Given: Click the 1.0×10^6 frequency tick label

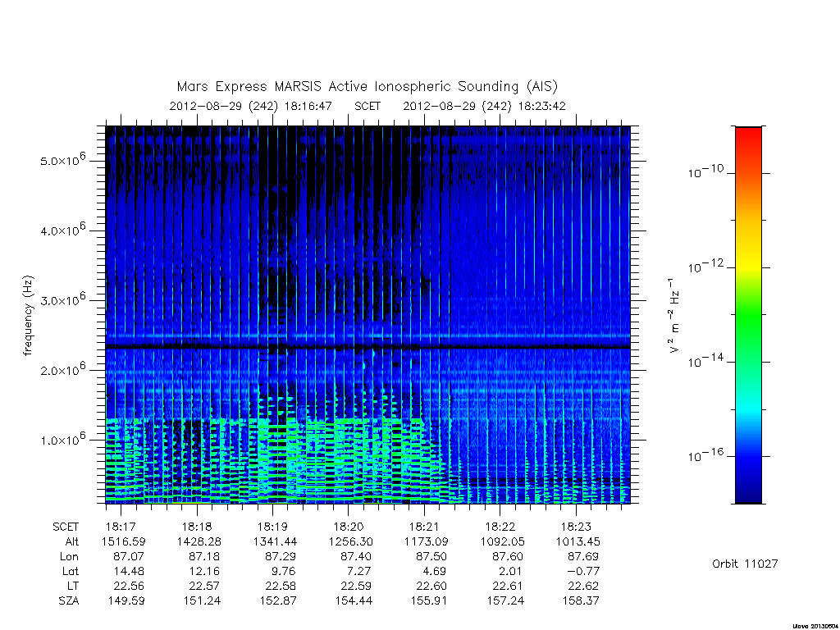Looking at the screenshot, I should click(x=62, y=439).
